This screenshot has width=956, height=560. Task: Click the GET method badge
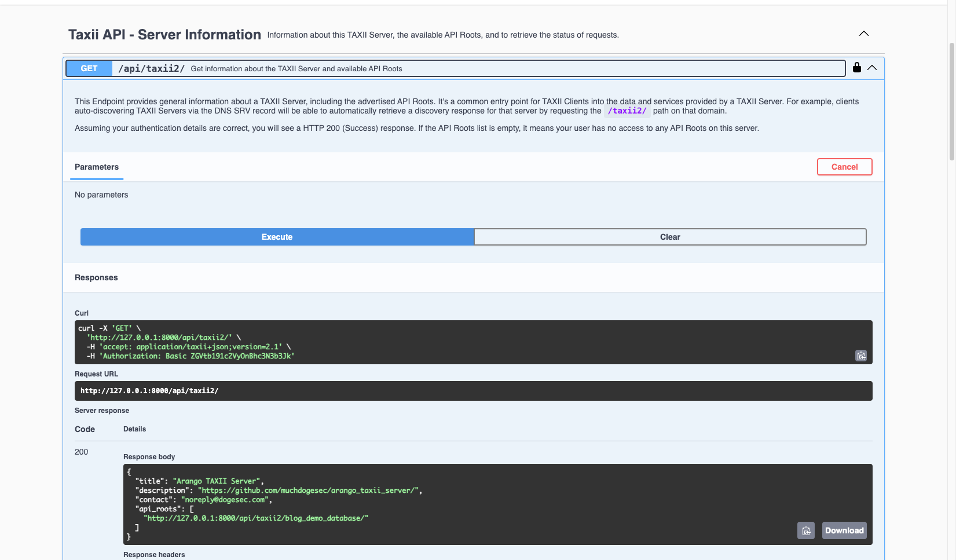(89, 68)
